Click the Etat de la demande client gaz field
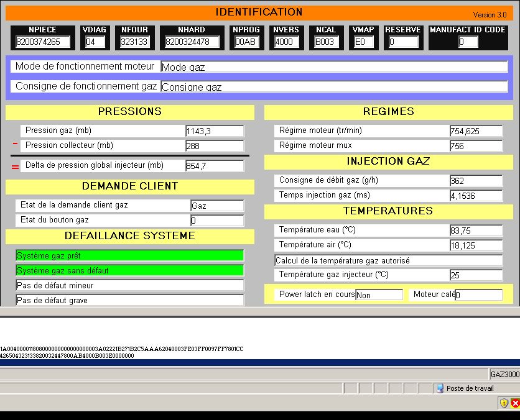The image size is (520, 420). (217, 206)
